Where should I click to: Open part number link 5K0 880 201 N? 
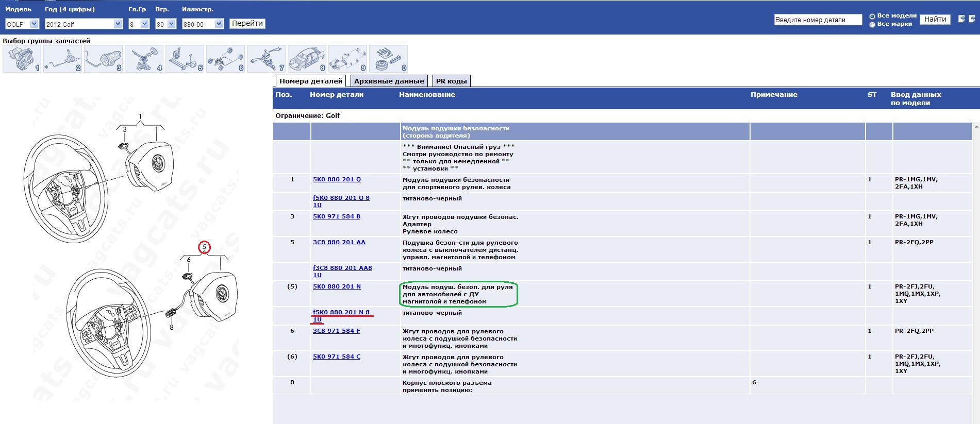[337, 286]
